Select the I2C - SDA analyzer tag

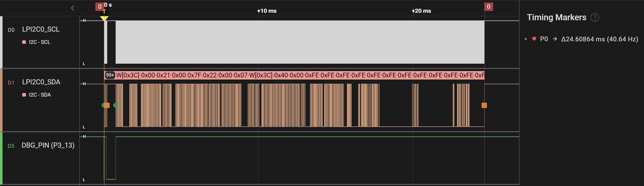click(39, 95)
